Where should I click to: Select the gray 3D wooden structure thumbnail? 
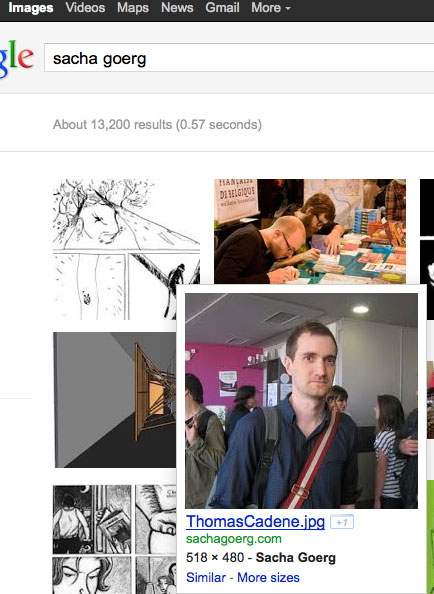[114, 400]
